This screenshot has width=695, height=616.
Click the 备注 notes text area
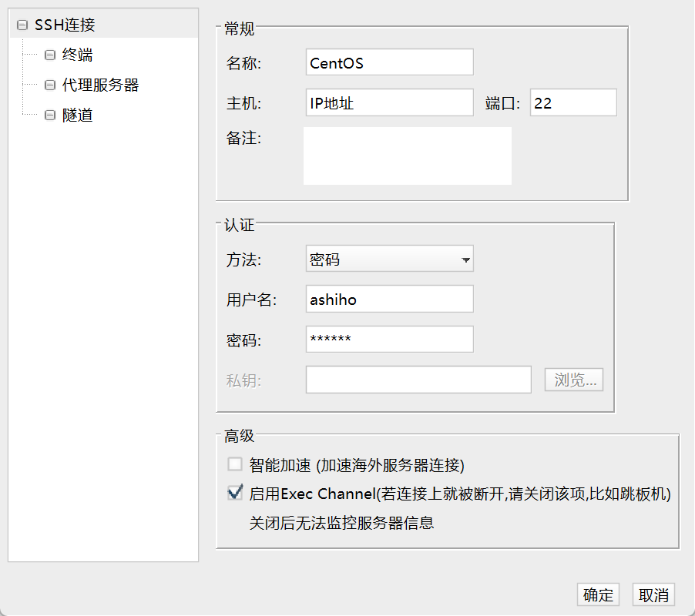pos(408,156)
